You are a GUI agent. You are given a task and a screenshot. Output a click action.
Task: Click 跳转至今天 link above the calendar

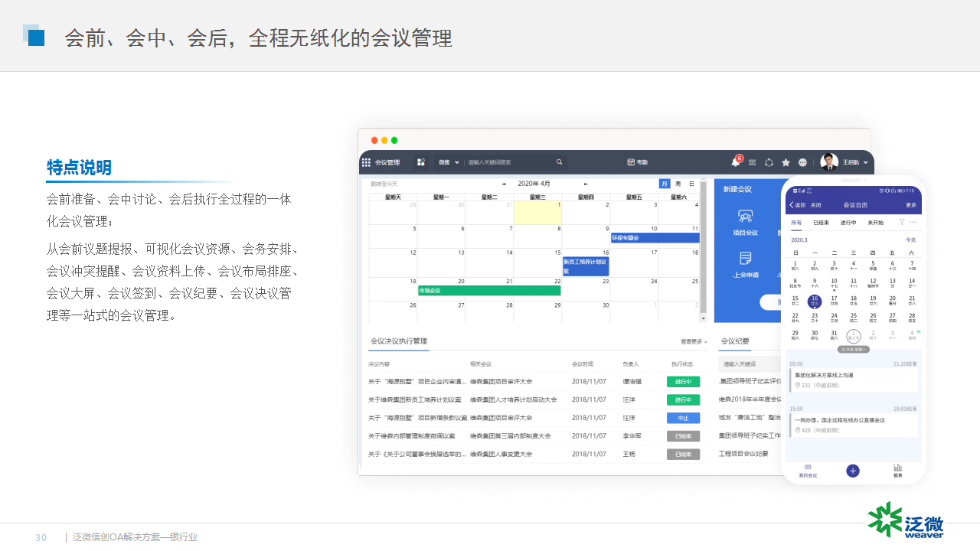tap(384, 184)
